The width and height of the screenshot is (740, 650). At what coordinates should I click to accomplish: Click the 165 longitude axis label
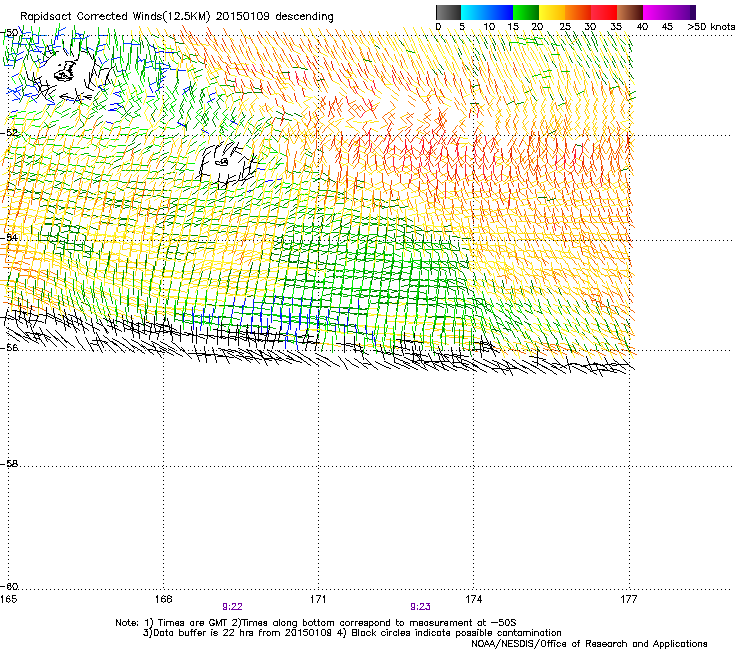pos(8,599)
